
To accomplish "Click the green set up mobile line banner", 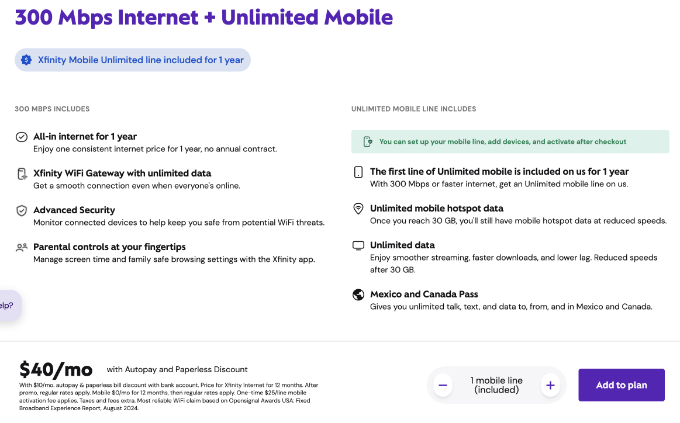I will click(510, 141).
